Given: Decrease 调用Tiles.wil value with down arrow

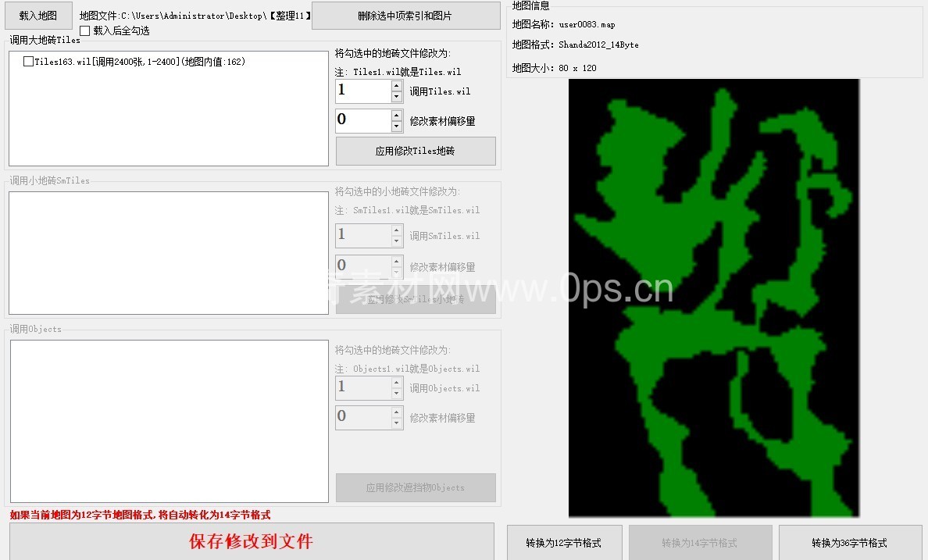Looking at the screenshot, I should 397,97.
